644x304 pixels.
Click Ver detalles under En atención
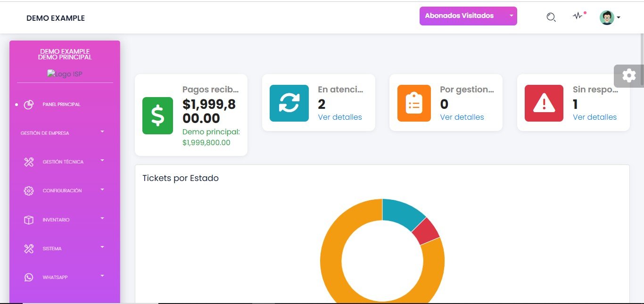(x=340, y=117)
